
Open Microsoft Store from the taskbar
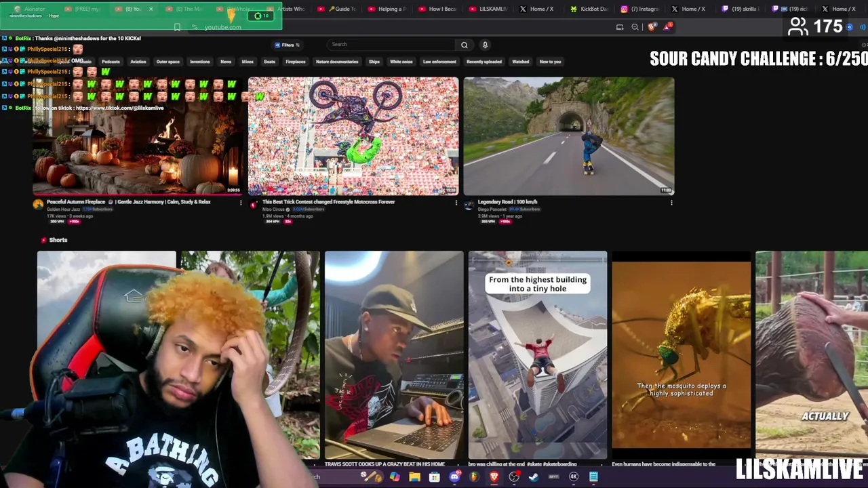[435, 477]
